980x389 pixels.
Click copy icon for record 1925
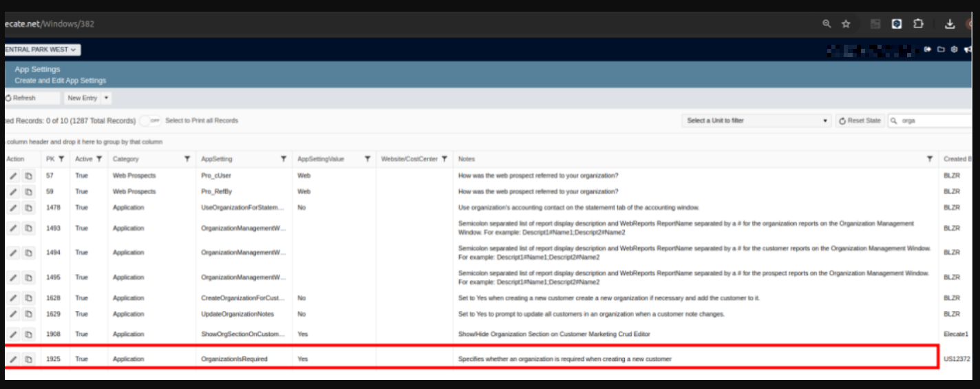pos(28,359)
